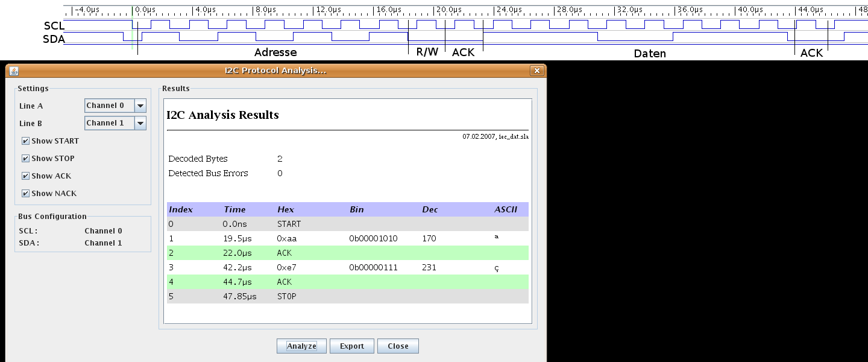This screenshot has width=868, height=362.
Task: Click the Decoded Bytes label
Action: click(x=198, y=159)
